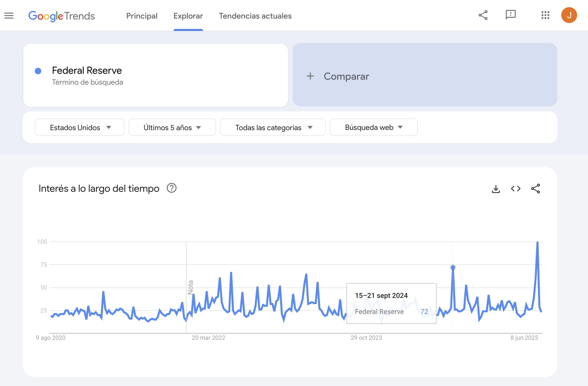Screen dimensions: 588x386
Task: Click the Término de búsqueda subtitle
Action: (87, 82)
